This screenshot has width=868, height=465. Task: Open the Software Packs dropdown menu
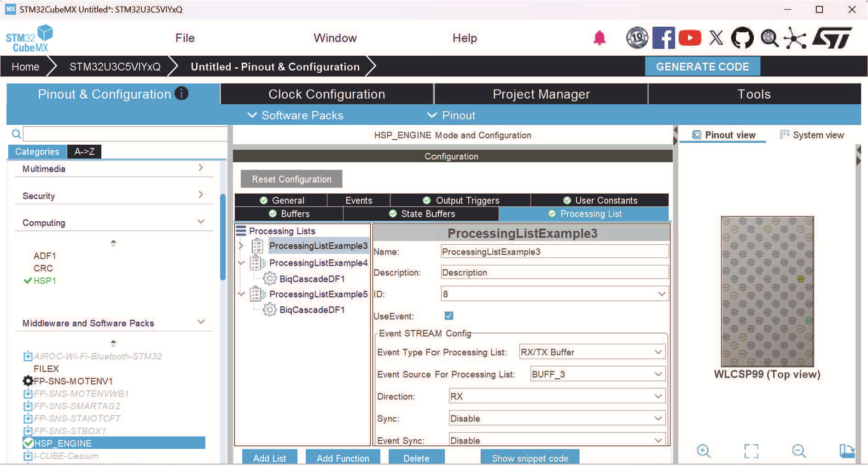tap(296, 115)
